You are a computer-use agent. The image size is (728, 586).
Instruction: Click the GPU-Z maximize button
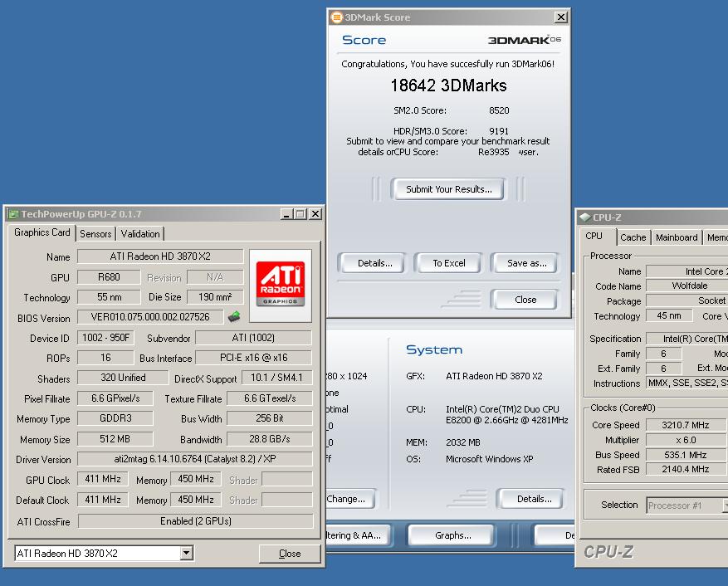pos(300,214)
